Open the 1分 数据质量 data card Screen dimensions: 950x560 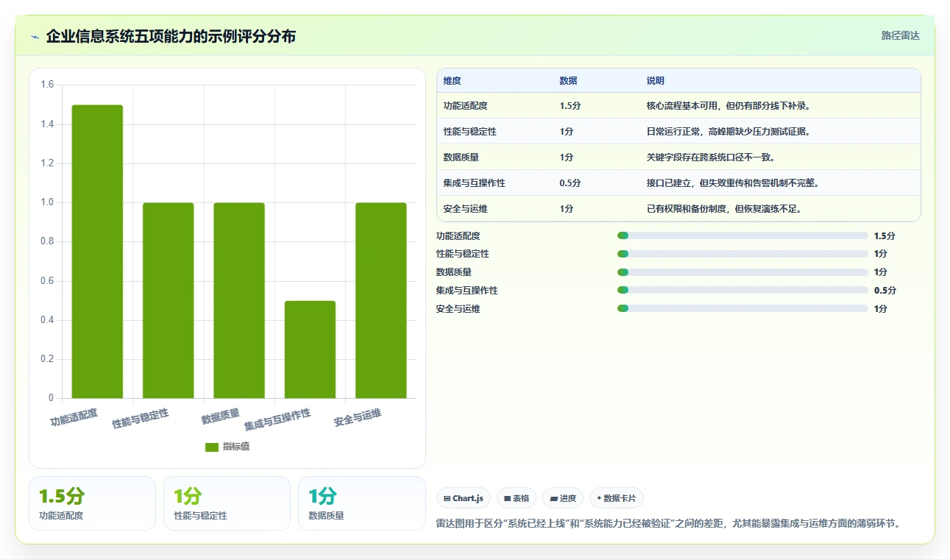[x=362, y=503]
